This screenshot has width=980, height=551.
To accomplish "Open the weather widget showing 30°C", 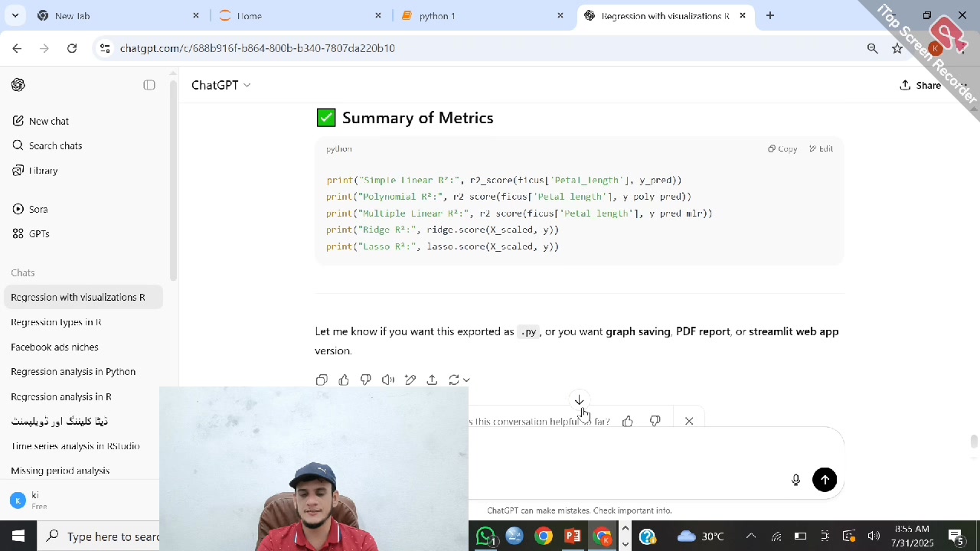I will (701, 536).
